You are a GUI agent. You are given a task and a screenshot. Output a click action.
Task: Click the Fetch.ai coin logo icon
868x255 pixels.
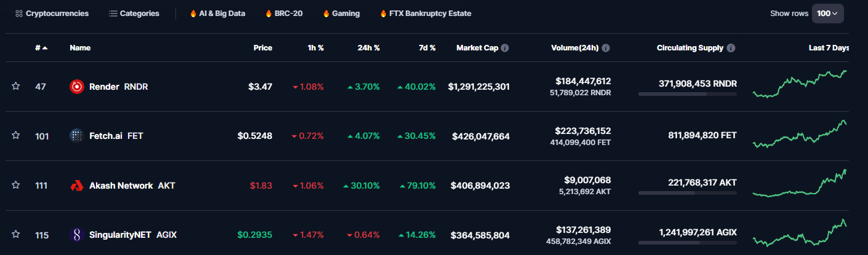(77, 136)
